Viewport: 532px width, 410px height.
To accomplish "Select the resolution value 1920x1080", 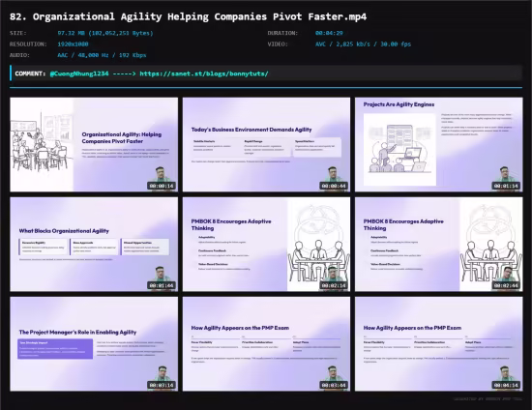I will 73,44.
